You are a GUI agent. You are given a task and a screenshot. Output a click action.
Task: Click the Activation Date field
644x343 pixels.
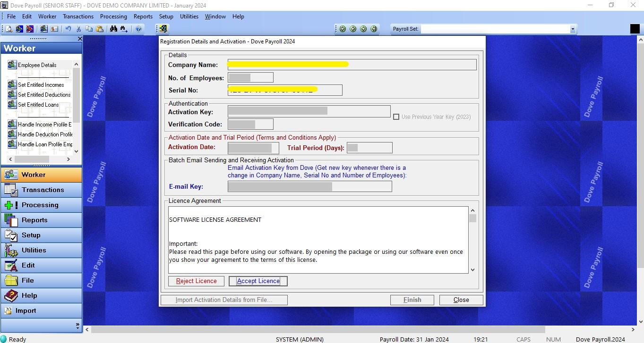point(253,148)
